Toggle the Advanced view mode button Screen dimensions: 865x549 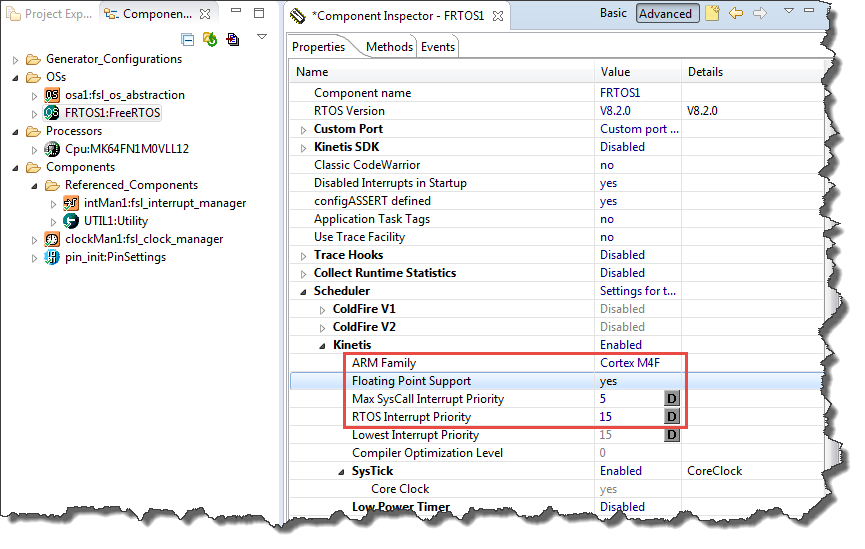[x=665, y=14]
